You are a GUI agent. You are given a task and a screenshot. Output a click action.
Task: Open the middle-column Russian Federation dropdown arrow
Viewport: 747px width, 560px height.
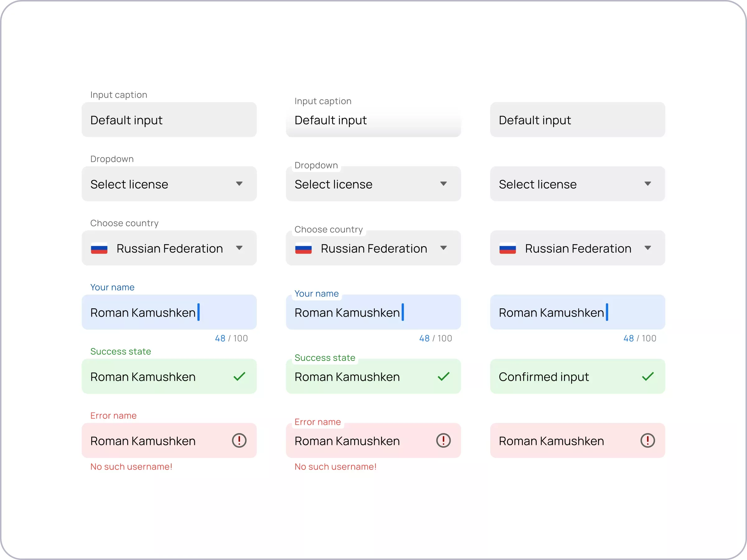(x=443, y=248)
